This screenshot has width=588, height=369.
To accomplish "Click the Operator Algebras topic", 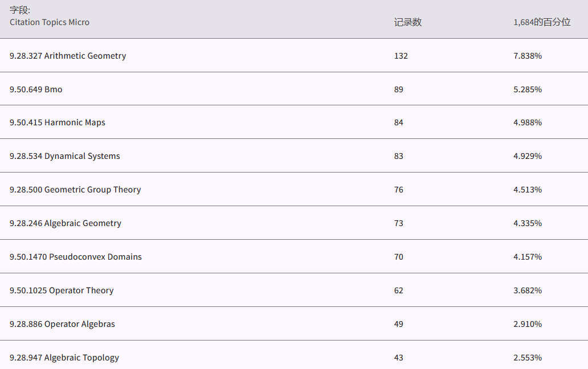I will pyautogui.click(x=63, y=324).
